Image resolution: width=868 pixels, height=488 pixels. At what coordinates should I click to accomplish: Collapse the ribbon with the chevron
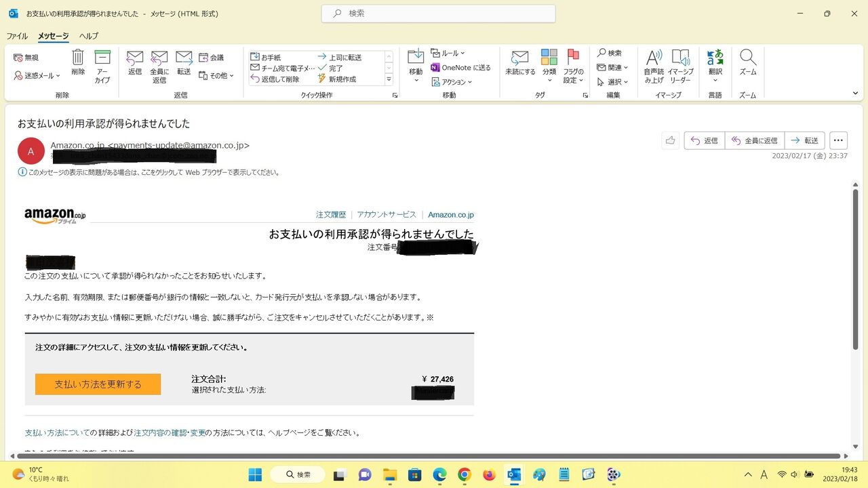point(855,94)
